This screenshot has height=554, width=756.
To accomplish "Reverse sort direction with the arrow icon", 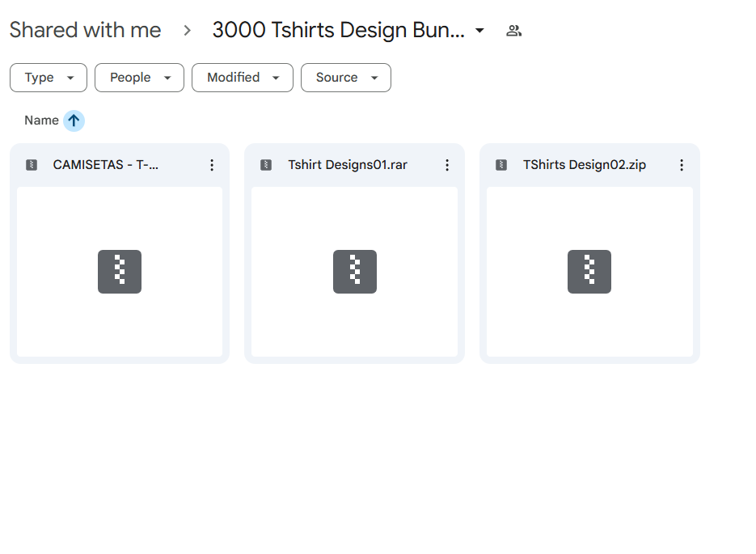I will click(x=74, y=121).
